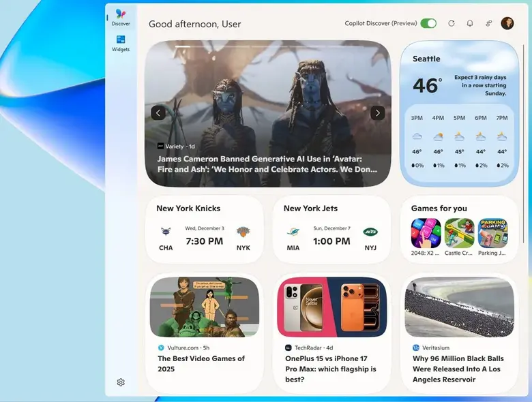Advance to the next story with the right arrow
532x402 pixels.
point(377,113)
